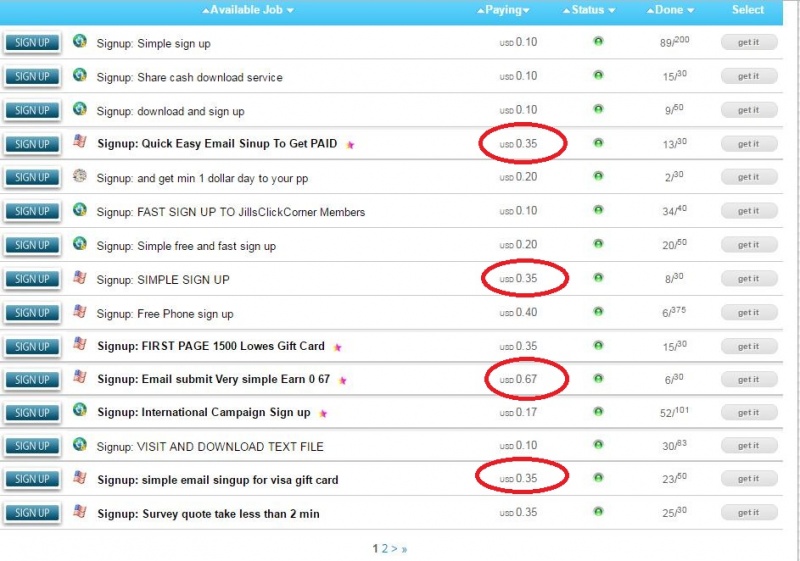Click US flag icon beside Lowes Gift Card job
The height and width of the screenshot is (561, 800).
(x=80, y=344)
